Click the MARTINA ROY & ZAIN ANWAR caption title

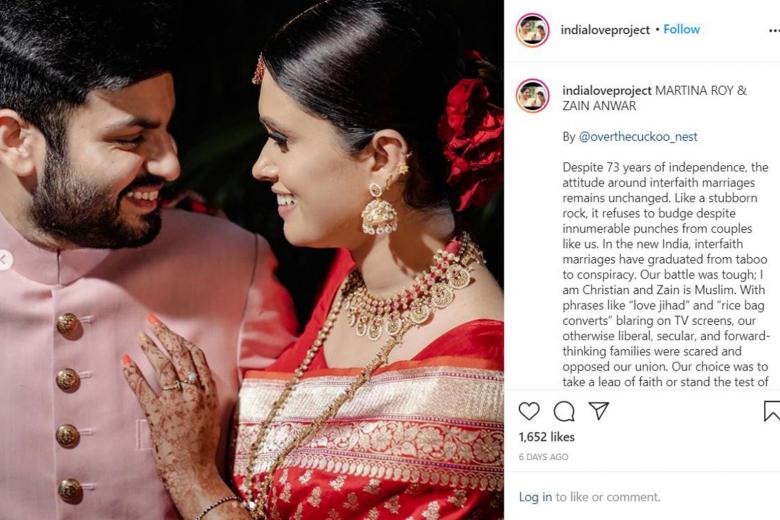click(x=655, y=98)
